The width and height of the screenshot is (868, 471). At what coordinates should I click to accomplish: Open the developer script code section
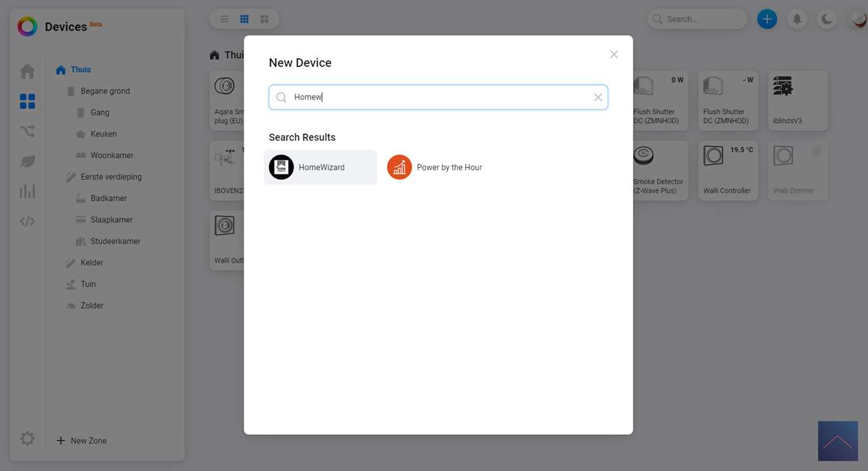click(27, 221)
